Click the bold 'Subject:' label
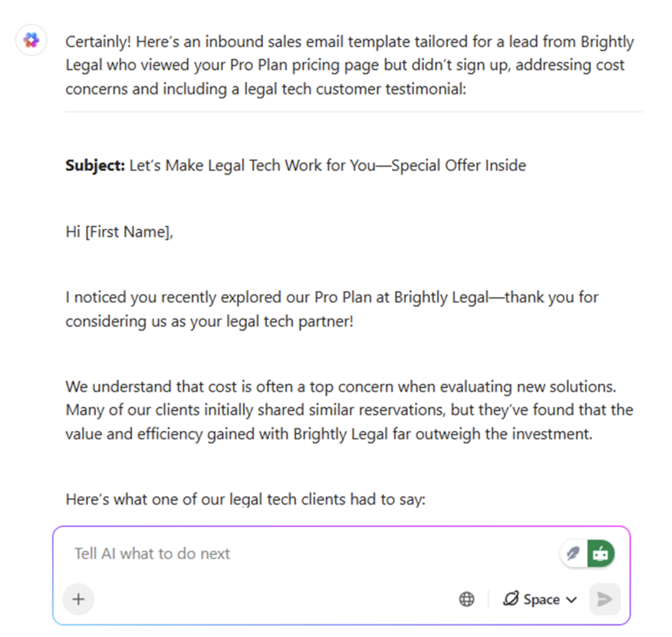 tap(95, 165)
